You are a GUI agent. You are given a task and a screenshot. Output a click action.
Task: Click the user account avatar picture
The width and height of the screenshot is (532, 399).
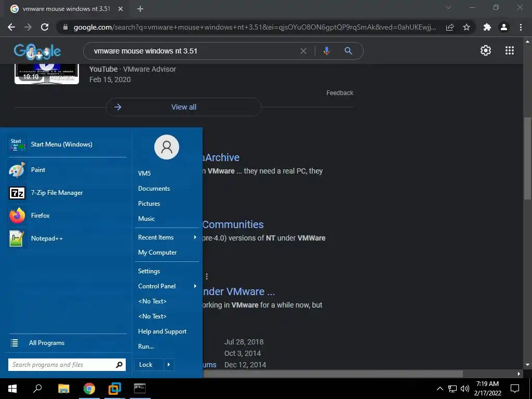point(167,147)
